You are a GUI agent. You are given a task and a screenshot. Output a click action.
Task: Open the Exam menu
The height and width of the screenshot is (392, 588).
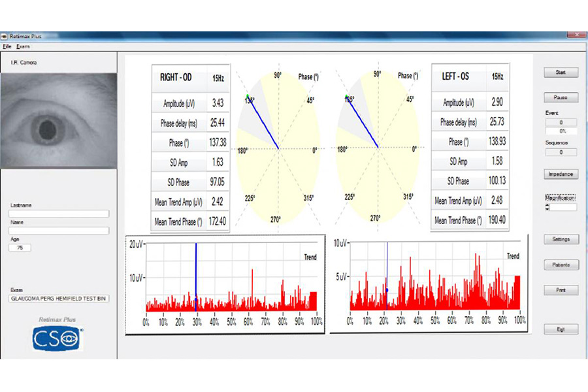[23, 46]
